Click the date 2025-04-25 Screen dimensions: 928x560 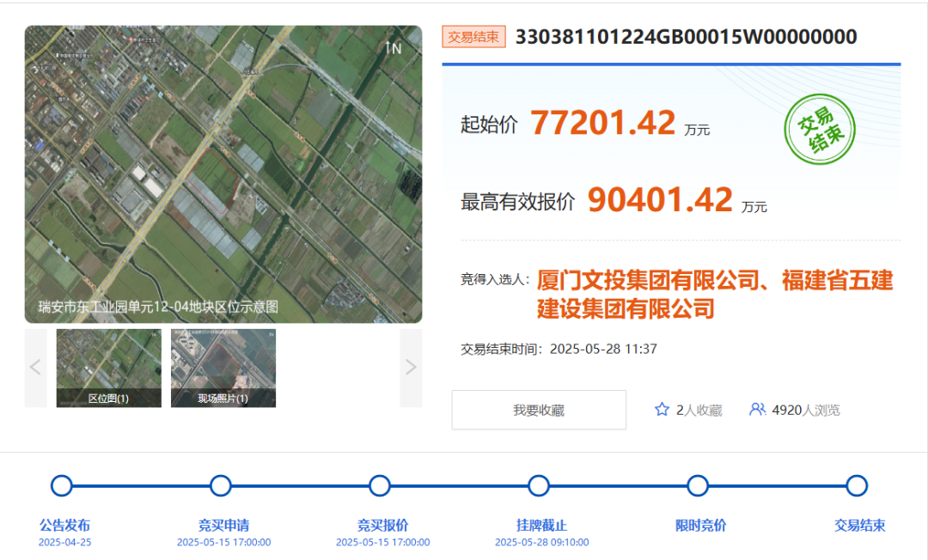point(65,542)
